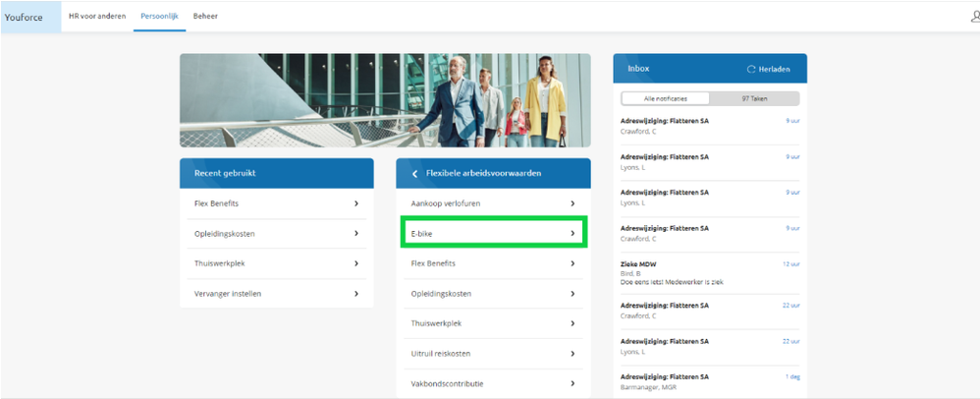This screenshot has height=399, width=980.
Task: Open Thuiswerkplek under Recent gebruikt
Action: [x=276, y=263]
